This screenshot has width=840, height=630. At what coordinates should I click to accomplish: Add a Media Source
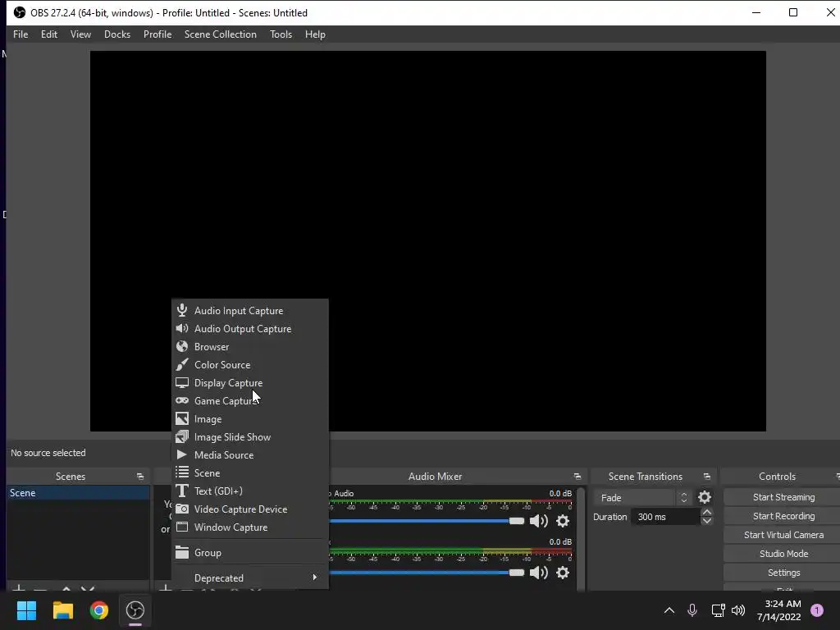(249, 454)
